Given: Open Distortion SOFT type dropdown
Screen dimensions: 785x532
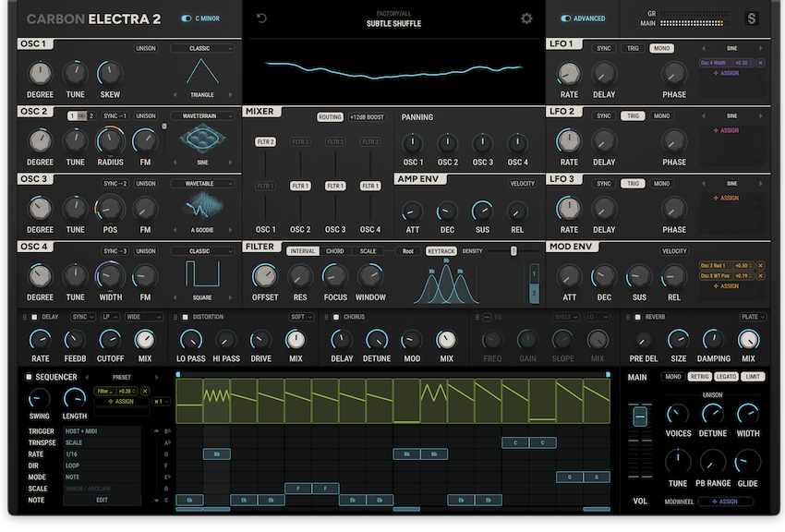Looking at the screenshot, I should tap(301, 317).
